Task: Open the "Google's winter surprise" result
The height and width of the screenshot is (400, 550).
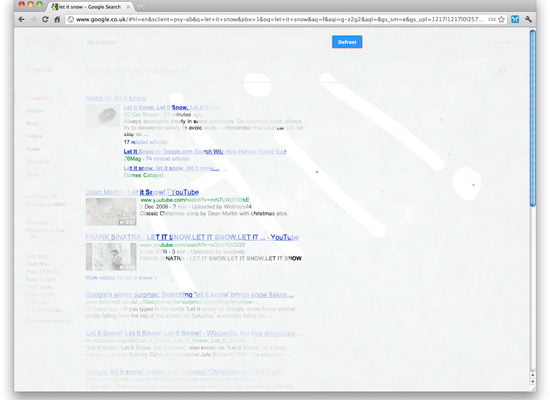Action: coord(189,295)
